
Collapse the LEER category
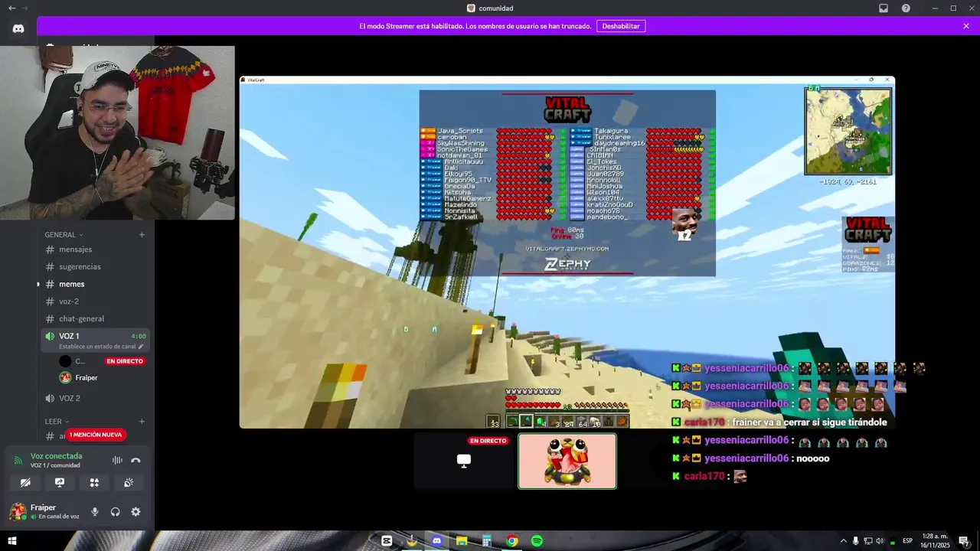click(x=57, y=422)
